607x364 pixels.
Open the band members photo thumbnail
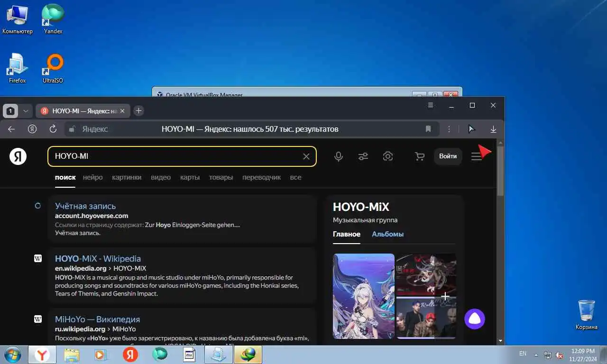point(426,318)
